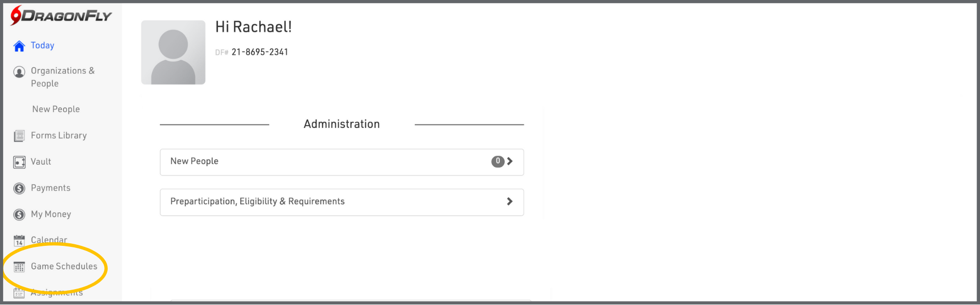Select New People in sidebar submenu
980x305 pixels.
point(56,109)
